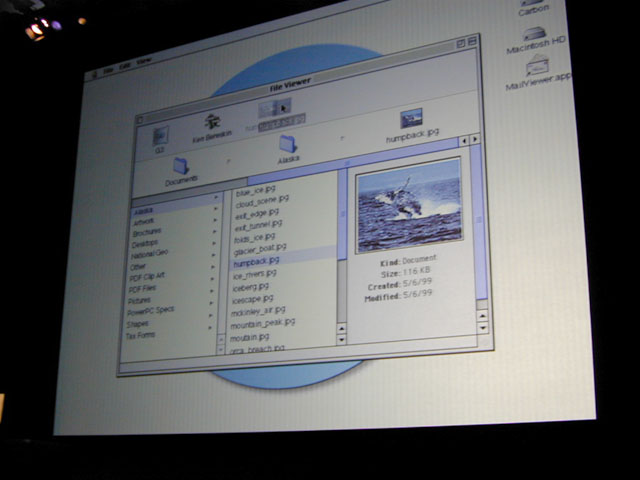Click the Ken Bereskin user icon
Viewport: 640px width, 480px height.
tap(213, 124)
